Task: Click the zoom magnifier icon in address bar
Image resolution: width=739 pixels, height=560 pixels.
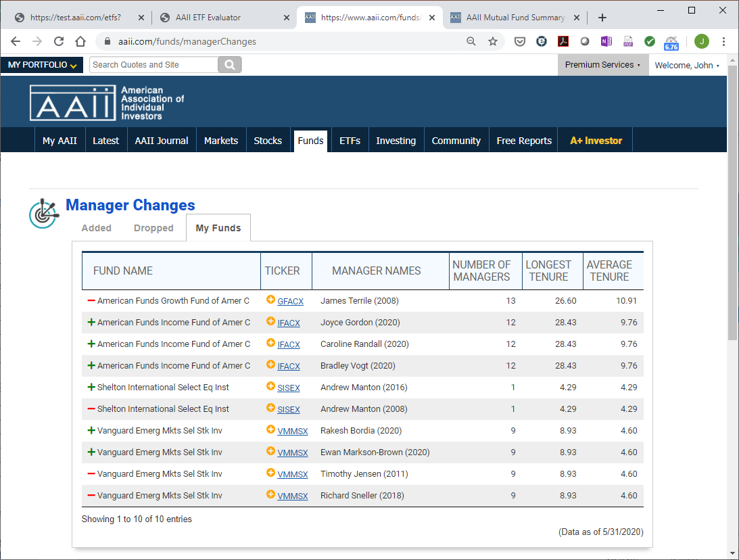Action: coord(471,41)
